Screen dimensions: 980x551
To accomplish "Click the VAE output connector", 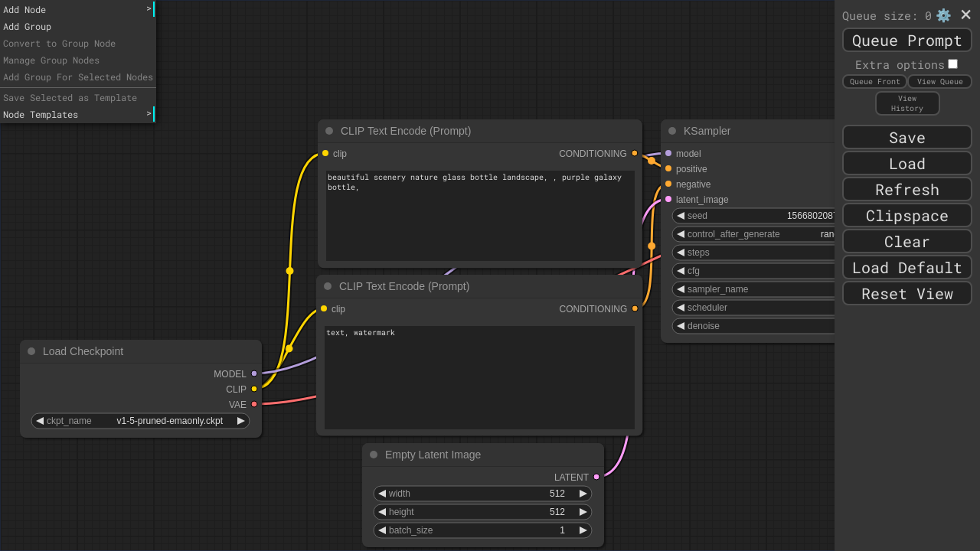I will point(254,404).
